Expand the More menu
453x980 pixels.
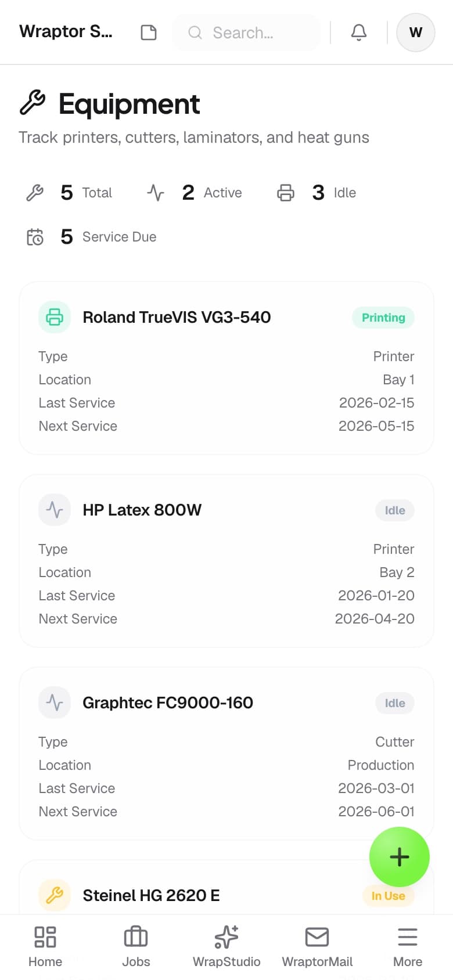[x=408, y=947]
